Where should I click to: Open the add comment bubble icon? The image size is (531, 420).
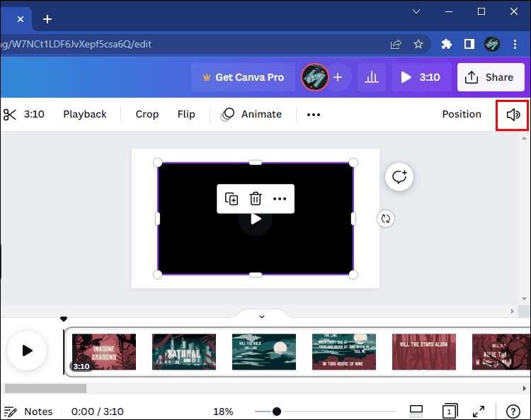point(399,177)
